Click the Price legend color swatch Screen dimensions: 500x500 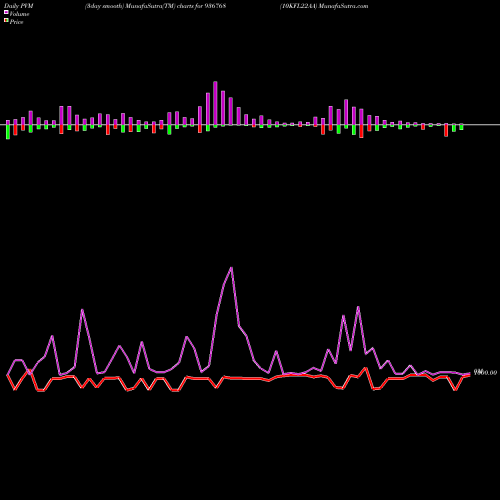[6, 21]
